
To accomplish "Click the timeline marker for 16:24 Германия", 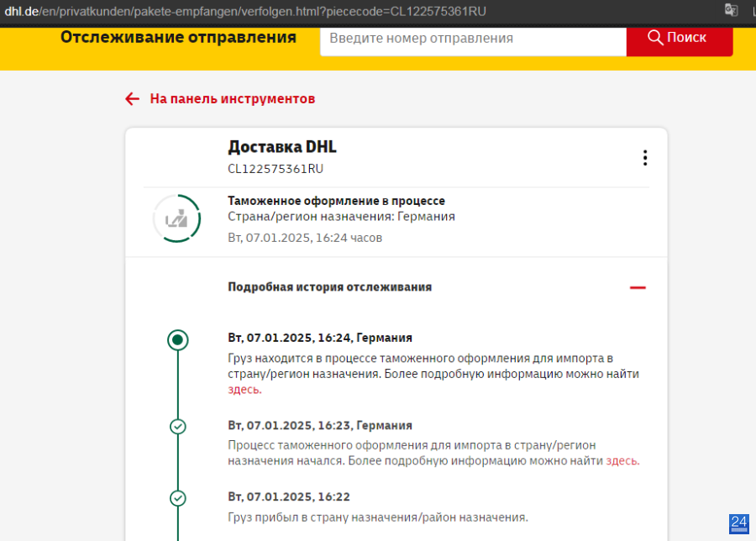I will [x=178, y=340].
